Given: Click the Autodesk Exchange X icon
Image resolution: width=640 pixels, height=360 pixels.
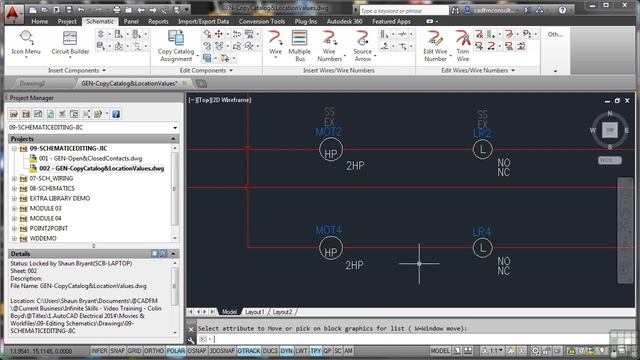Looking at the screenshot, I should pyautogui.click(x=528, y=10).
